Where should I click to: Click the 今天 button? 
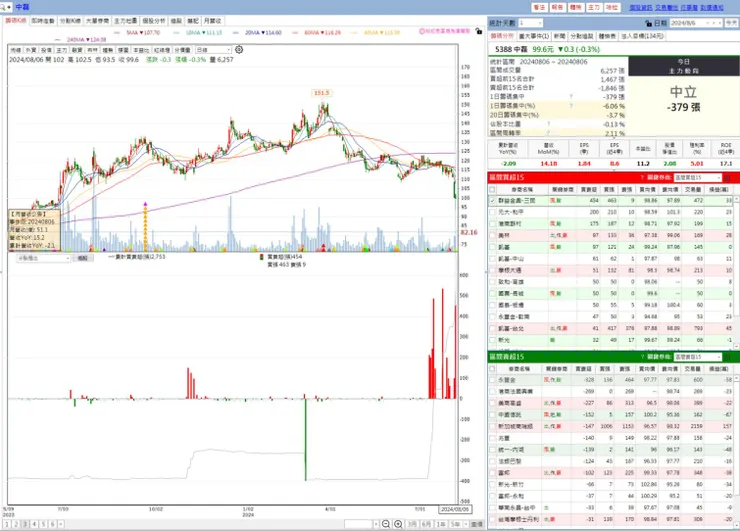click(x=732, y=23)
